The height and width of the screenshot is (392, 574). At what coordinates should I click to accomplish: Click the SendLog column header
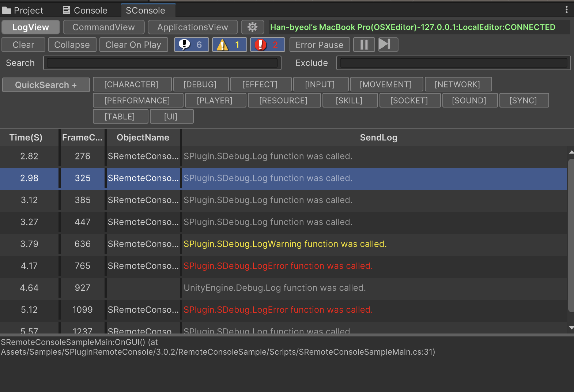click(378, 137)
